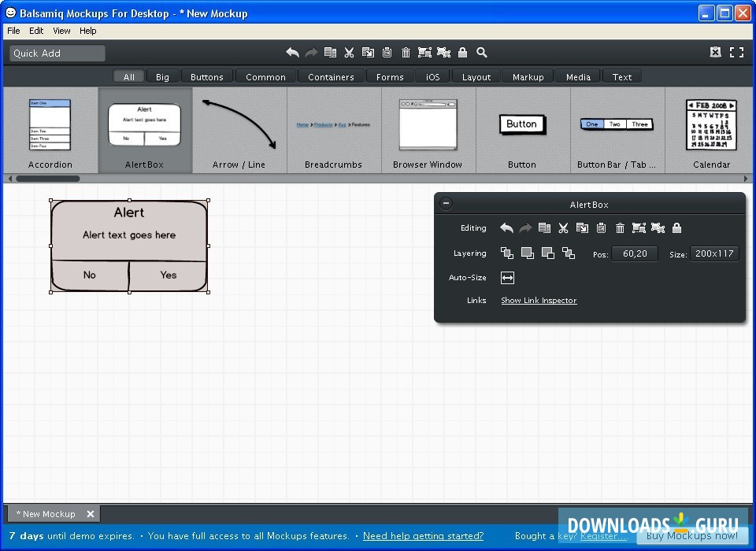Select the Cut tool in the main toolbar
Image resolution: width=756 pixels, height=551 pixels.
coord(349,53)
